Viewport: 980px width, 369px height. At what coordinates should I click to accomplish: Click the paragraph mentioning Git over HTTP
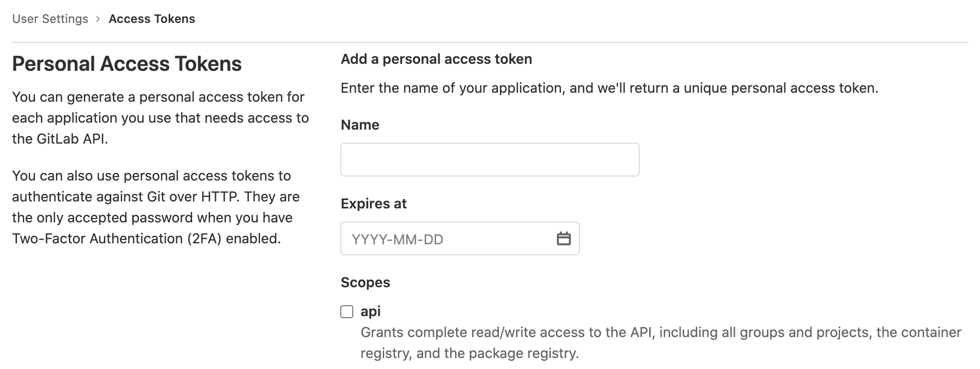(156, 207)
